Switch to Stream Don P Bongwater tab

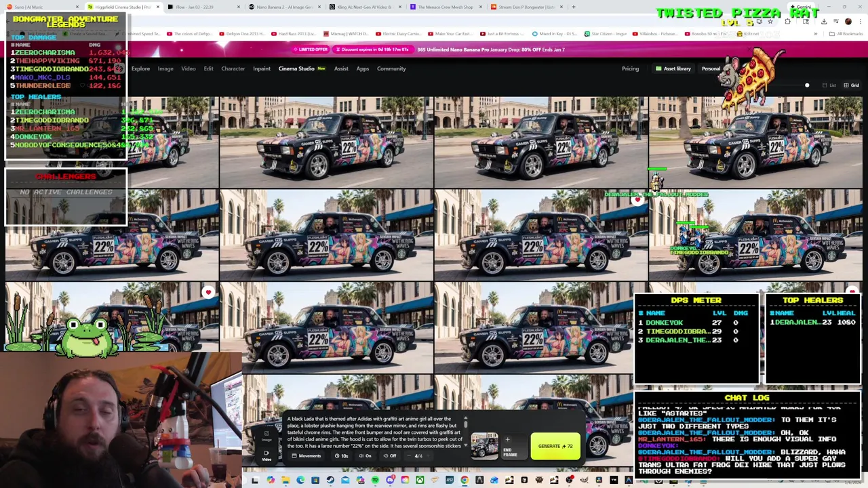pos(526,7)
